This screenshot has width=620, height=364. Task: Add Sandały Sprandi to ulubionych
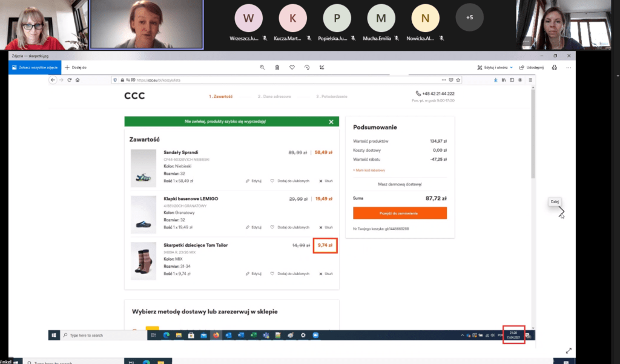point(290,181)
